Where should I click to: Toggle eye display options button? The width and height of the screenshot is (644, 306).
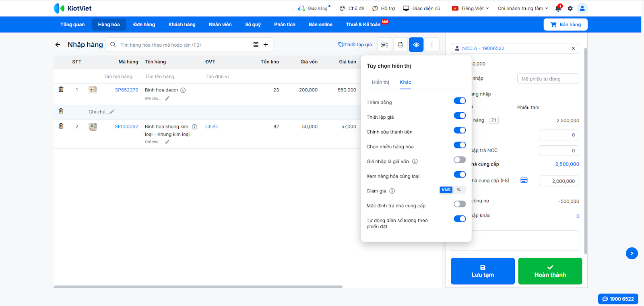[416, 45]
